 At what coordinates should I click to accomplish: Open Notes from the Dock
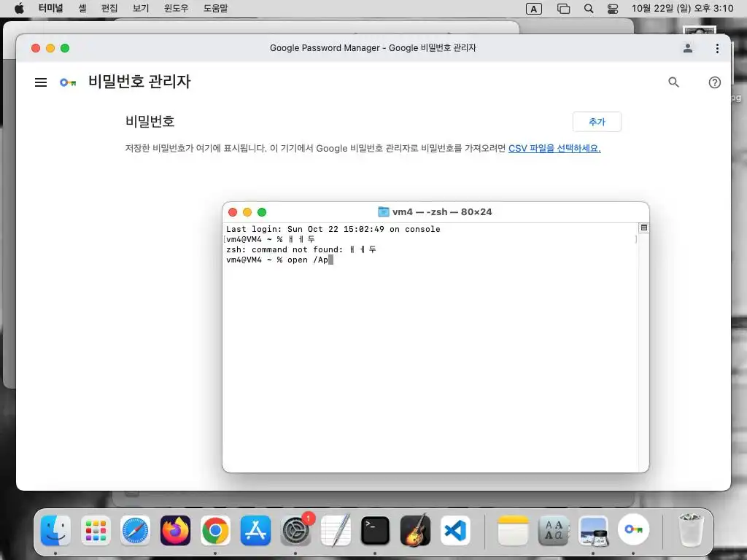click(x=513, y=530)
